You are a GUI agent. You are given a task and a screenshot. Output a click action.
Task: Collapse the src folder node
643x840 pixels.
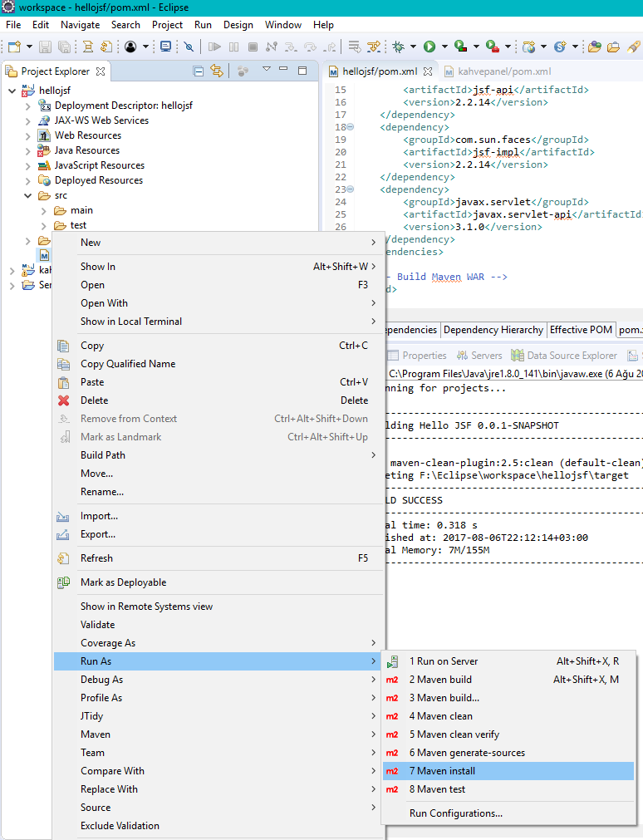(x=28, y=195)
